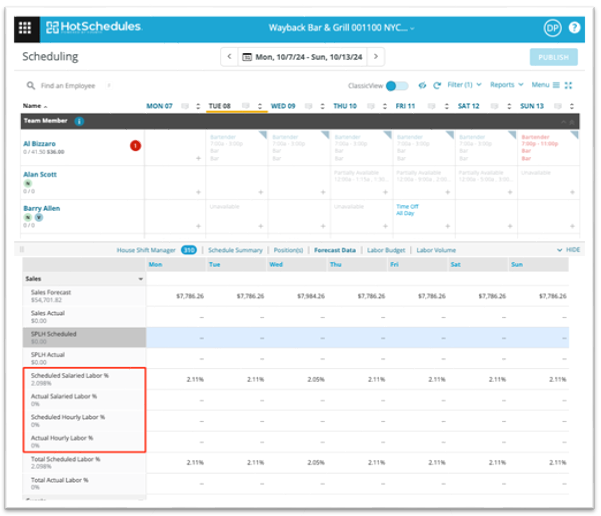Click the fullscreen expand icon
This screenshot has height=516, width=601.
pos(569,86)
